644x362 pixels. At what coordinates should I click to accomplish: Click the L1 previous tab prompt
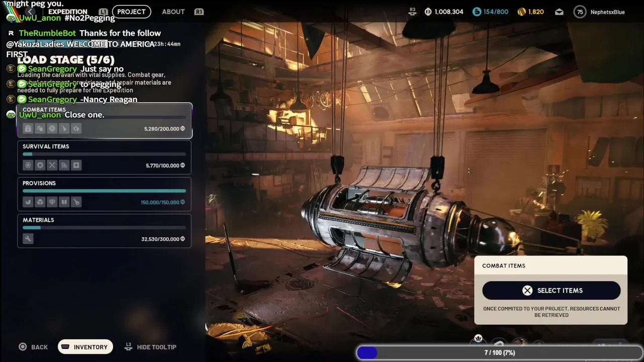click(x=103, y=12)
